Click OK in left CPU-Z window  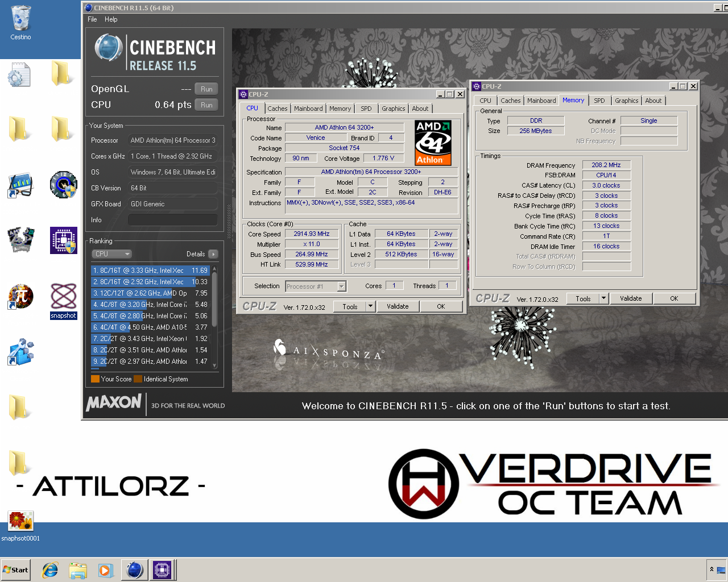pos(441,306)
